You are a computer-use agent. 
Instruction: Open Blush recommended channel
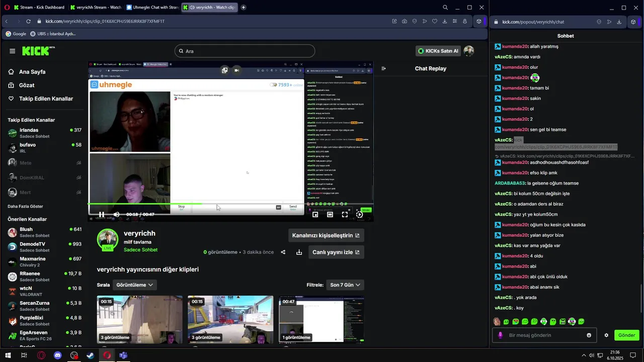[44, 232]
